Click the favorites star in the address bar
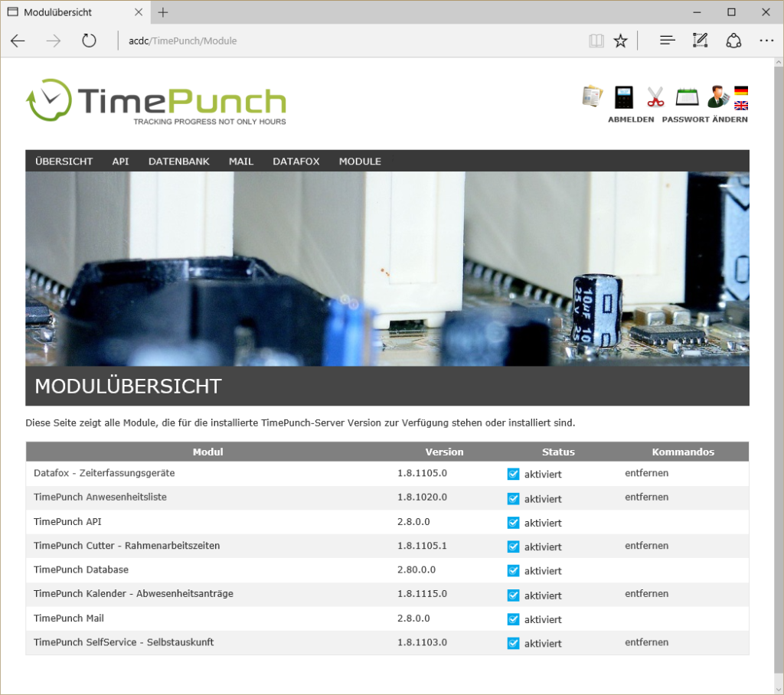This screenshot has height=695, width=784. 620,41
